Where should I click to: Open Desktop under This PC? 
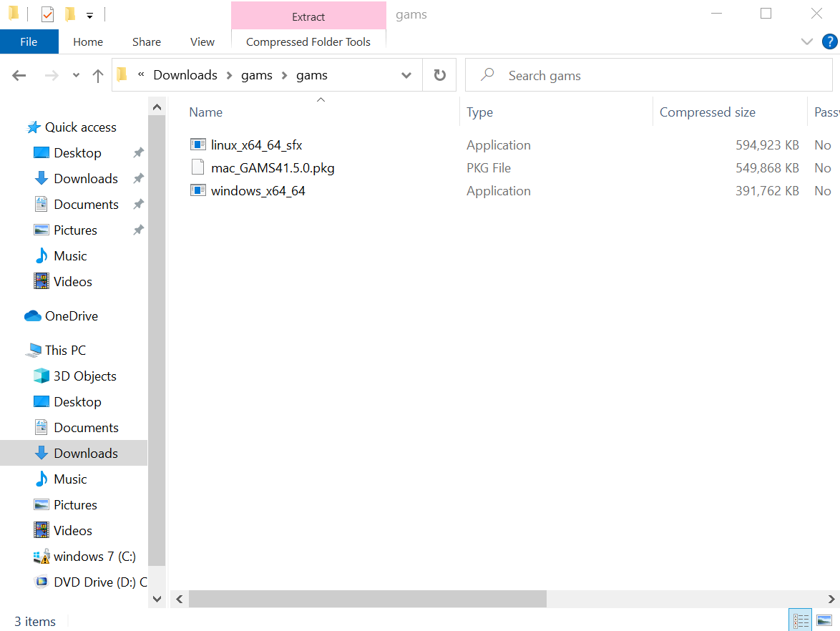[77, 402]
